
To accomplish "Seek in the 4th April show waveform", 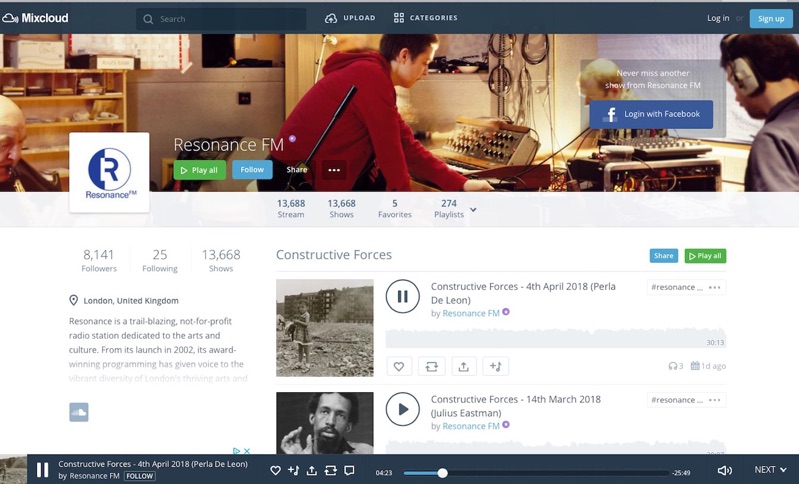I will (555, 338).
